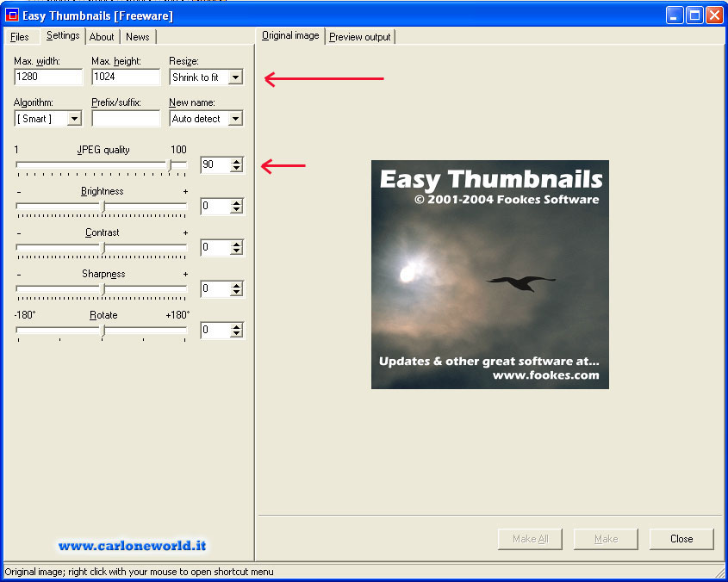Screen dimensions: 728x582
Task: Click the Easy Thumbnails preview image
Action: (490, 275)
